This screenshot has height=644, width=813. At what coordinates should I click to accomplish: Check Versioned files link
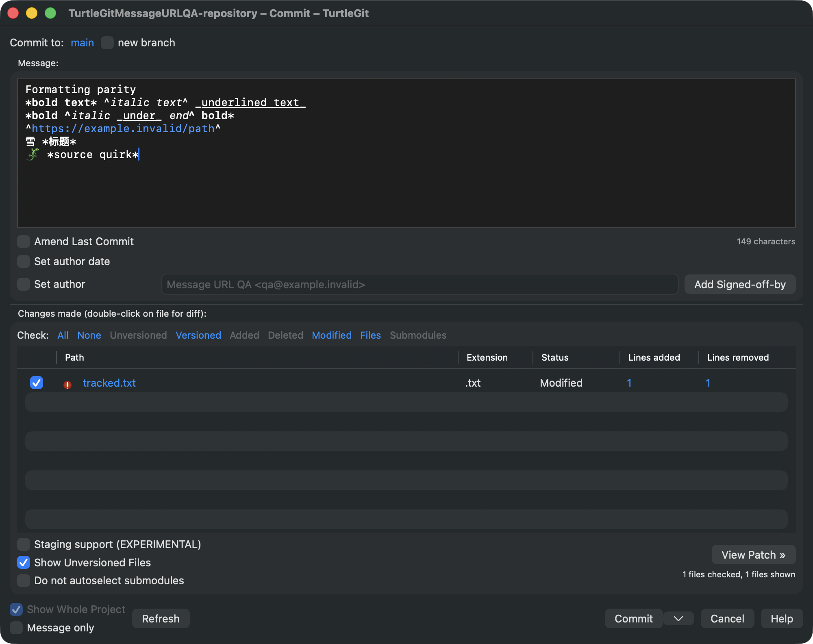tap(198, 335)
